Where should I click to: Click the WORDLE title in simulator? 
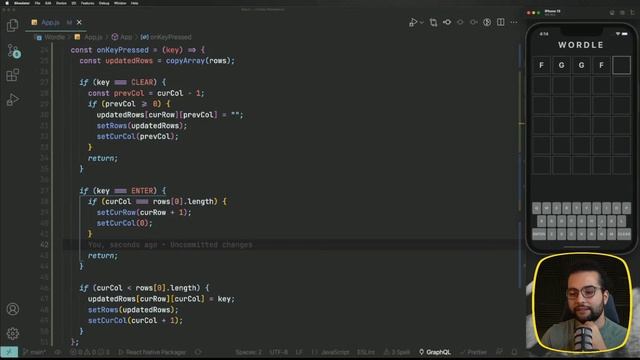tap(581, 45)
